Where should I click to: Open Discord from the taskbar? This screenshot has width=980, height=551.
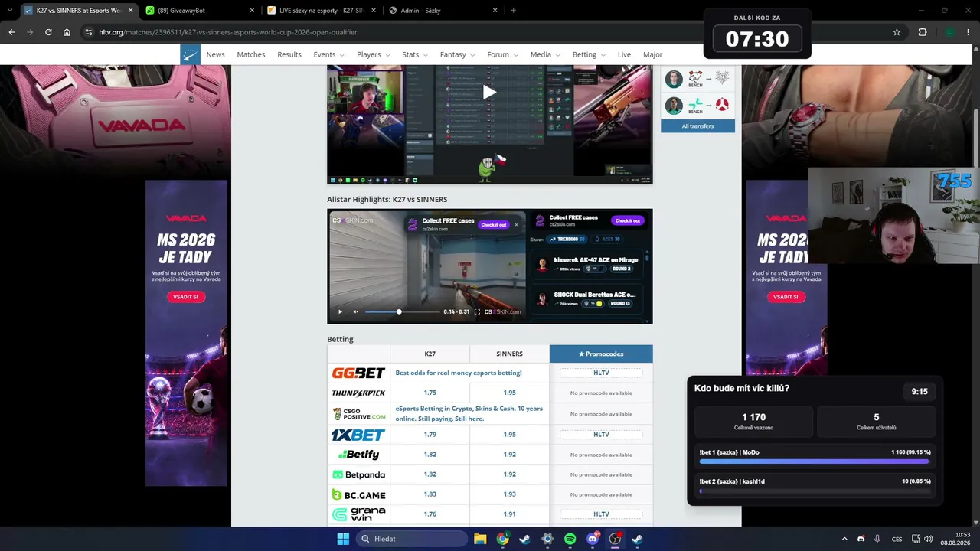point(593,539)
